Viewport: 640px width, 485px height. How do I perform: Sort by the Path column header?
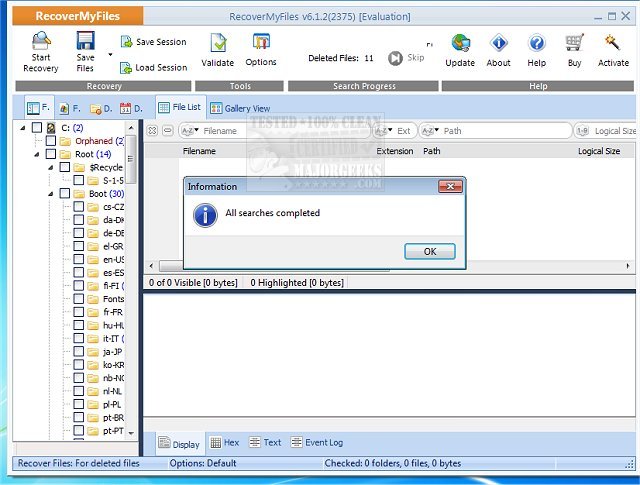(432, 151)
